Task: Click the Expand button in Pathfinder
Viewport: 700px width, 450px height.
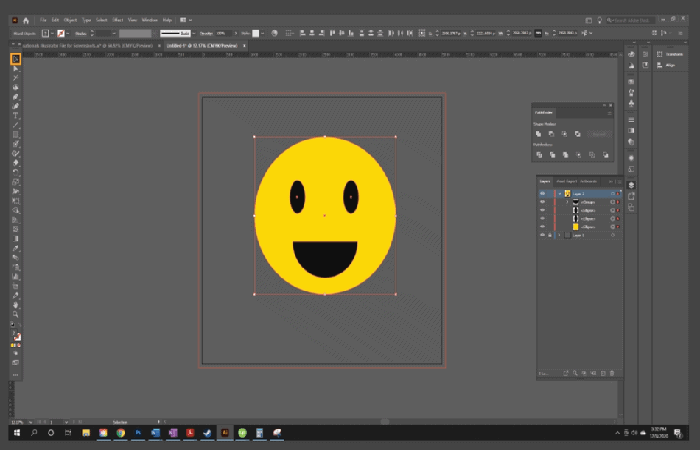Action: click(599, 134)
